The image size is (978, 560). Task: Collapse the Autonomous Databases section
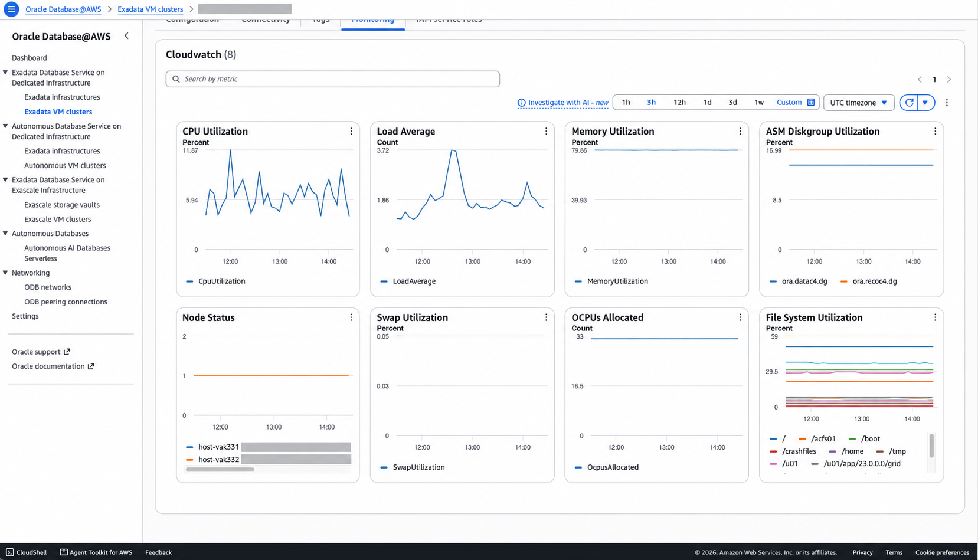[5, 234]
